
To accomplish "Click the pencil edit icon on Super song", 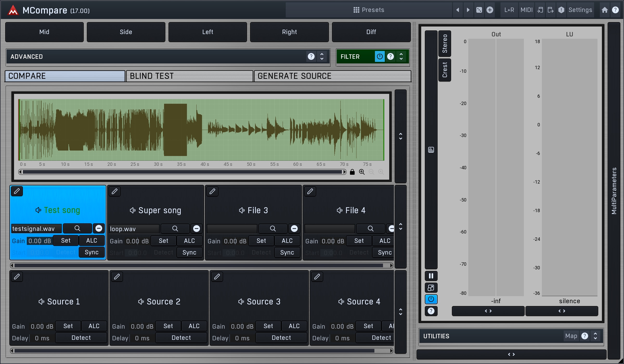I will point(115,192).
